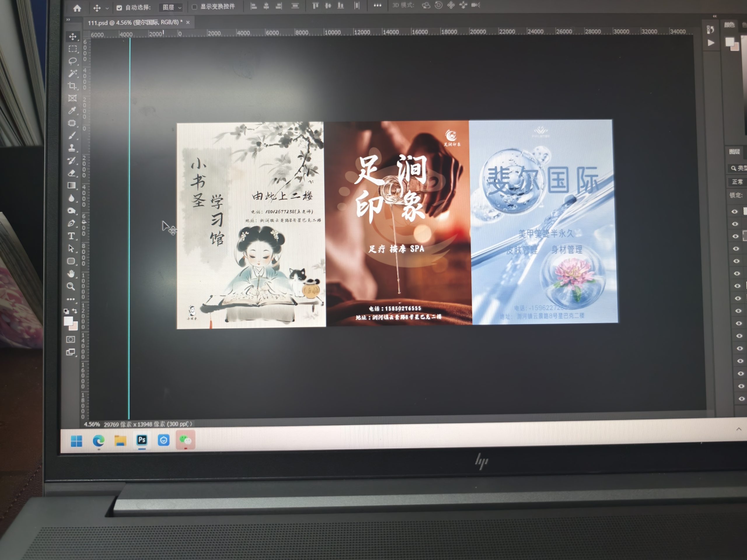
Task: Select the Eraser tool
Action: (x=71, y=173)
